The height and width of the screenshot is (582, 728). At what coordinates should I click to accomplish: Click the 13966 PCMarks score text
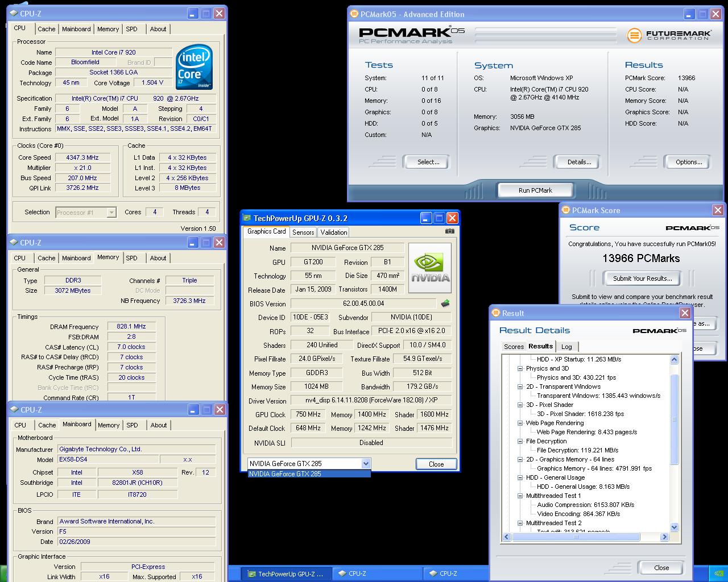641,259
